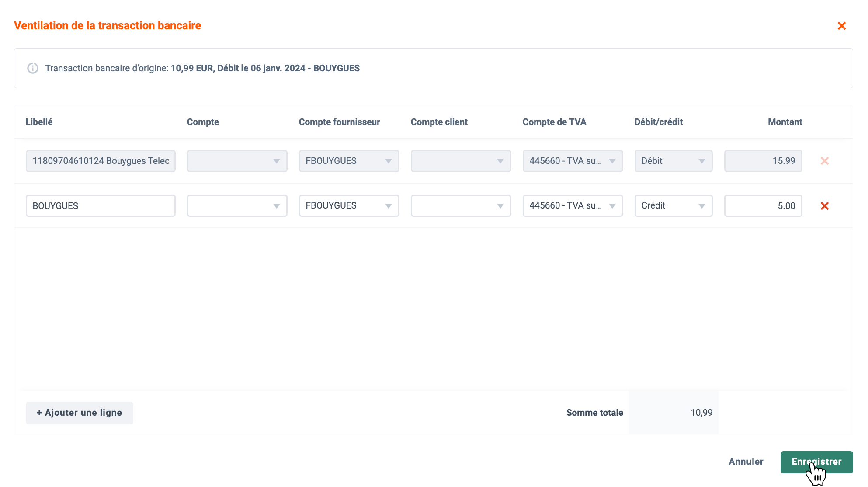Click the Montant column header

click(x=785, y=122)
